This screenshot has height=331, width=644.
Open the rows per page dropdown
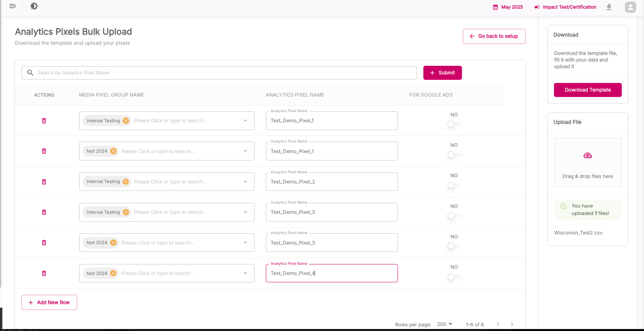[444, 324]
